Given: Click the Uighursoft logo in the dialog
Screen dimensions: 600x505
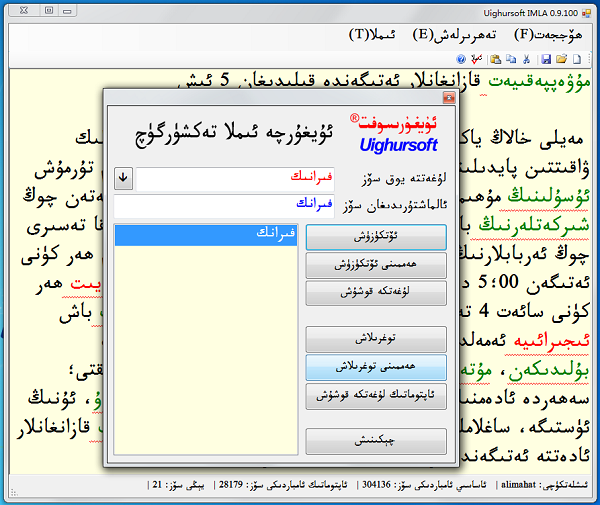Looking at the screenshot, I should (396, 134).
